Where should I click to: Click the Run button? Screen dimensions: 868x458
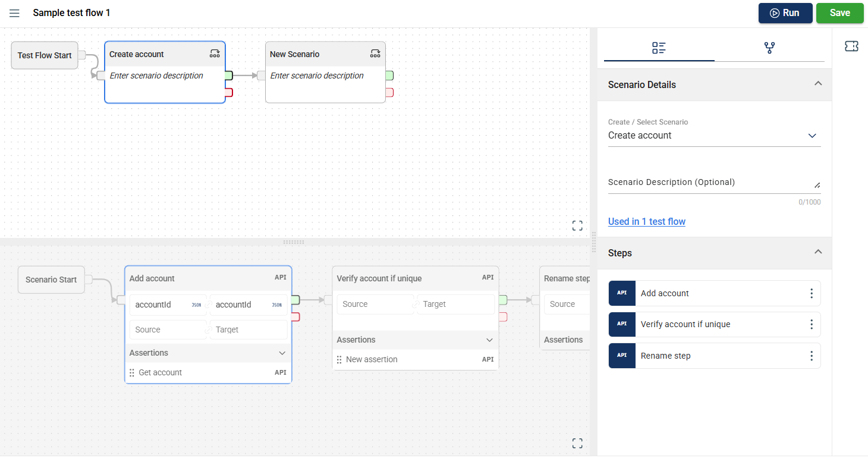[785, 13]
